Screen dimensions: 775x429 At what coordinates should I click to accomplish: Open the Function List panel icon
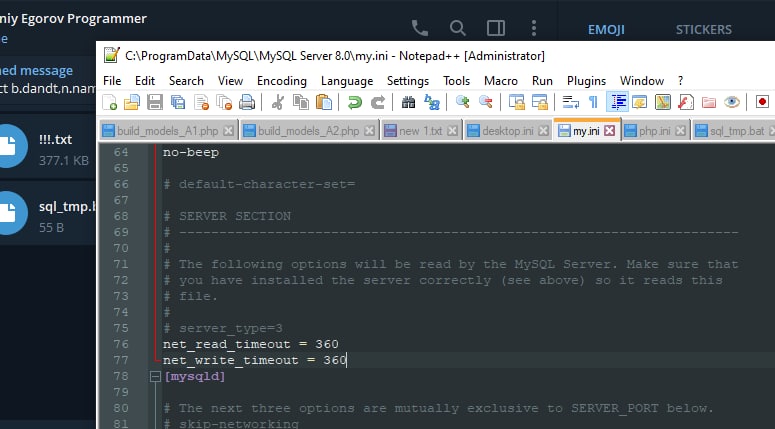coord(686,102)
